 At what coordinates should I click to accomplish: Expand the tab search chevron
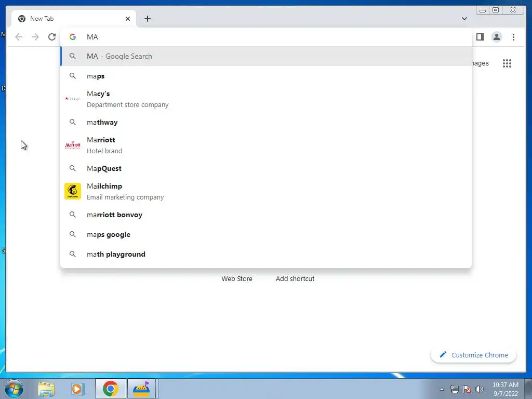[464, 19]
